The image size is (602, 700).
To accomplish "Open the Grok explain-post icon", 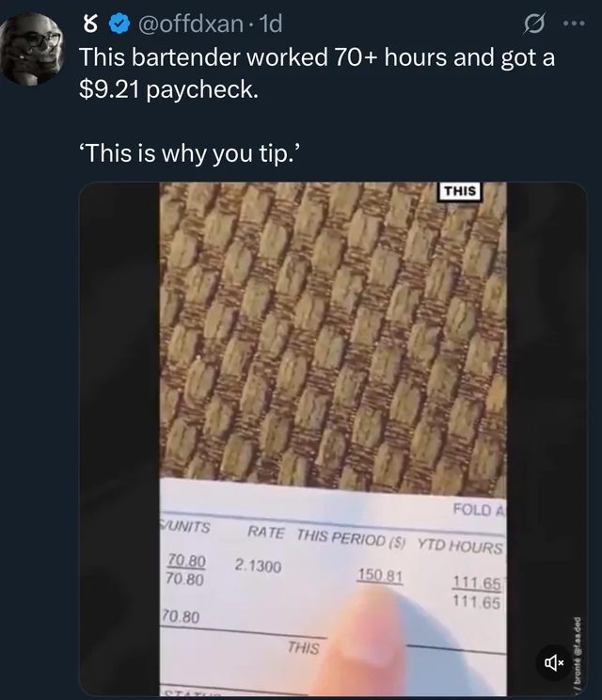I will pos(533,24).
